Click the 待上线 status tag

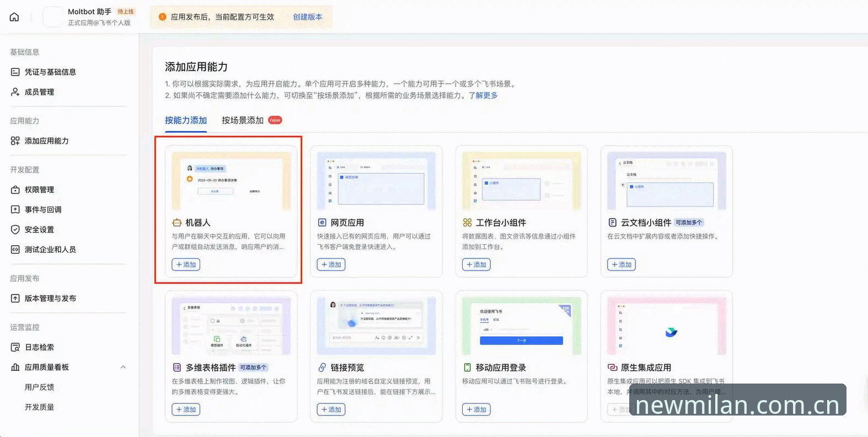click(126, 12)
